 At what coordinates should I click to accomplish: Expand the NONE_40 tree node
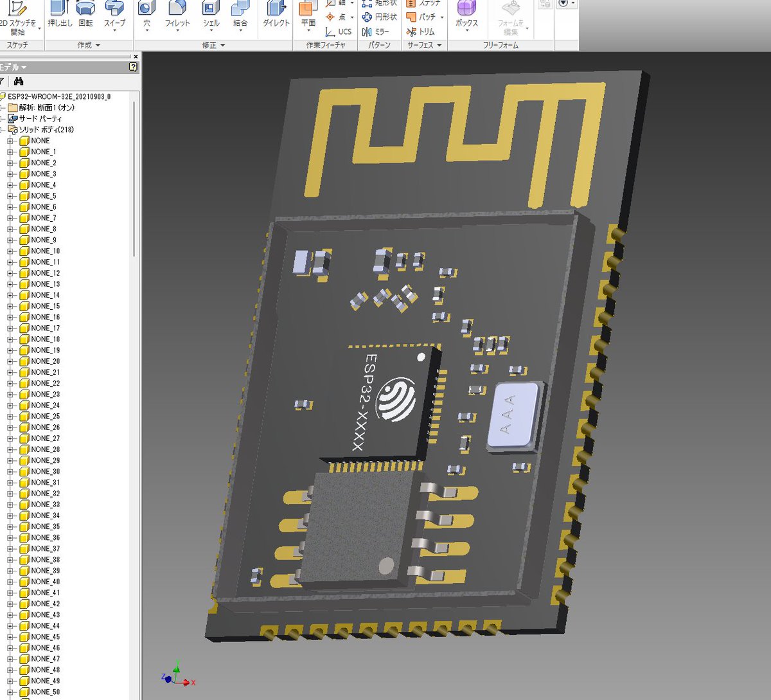pos(10,582)
